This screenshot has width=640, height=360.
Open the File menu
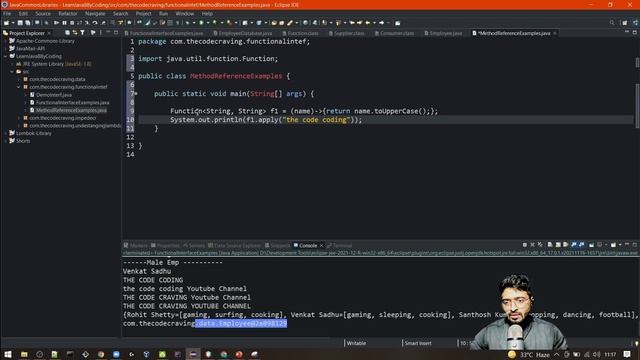click(7, 13)
